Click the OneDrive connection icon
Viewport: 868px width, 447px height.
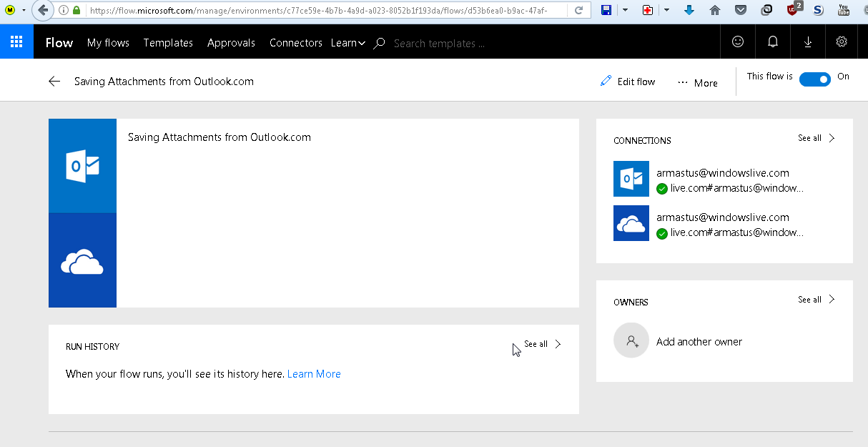pyautogui.click(x=631, y=223)
